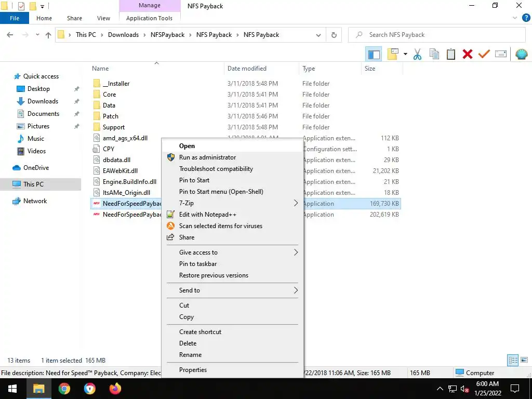Viewport: 532px width, 399px height.
Task: Click the Search NFS Payback field
Action: [x=437, y=35]
